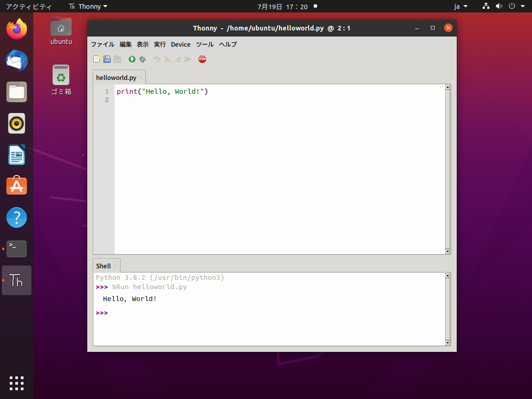The width and height of the screenshot is (532, 399).
Task: Open the system power menu arrow
Action: (522, 6)
